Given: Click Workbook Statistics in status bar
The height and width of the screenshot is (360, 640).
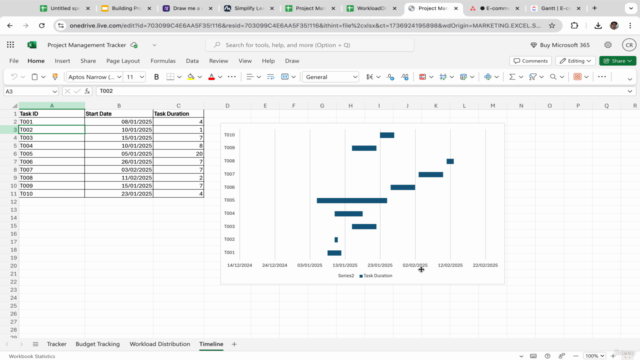Looking at the screenshot, I should (32, 356).
